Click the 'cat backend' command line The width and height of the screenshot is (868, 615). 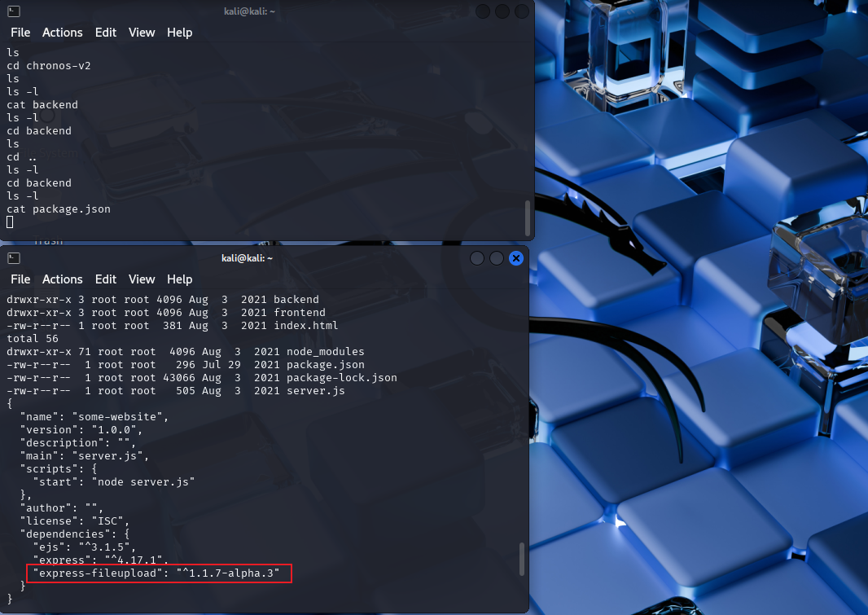click(x=42, y=104)
